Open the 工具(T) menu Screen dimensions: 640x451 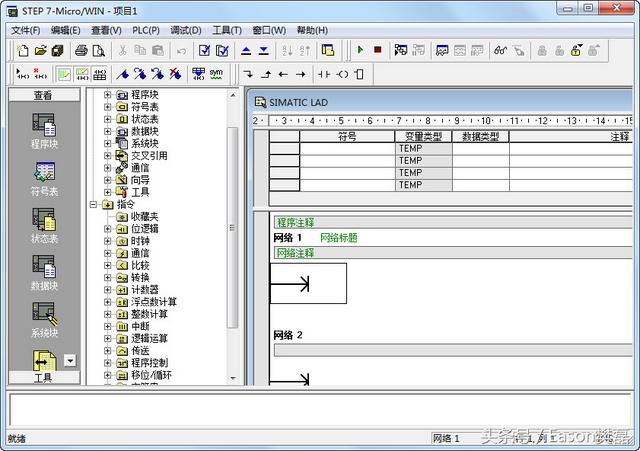point(227,30)
